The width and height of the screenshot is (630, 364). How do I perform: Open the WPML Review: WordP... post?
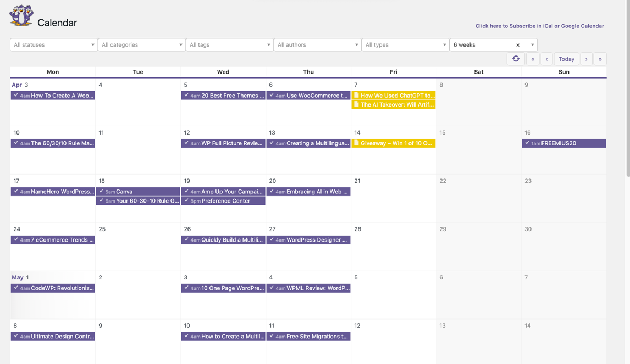tap(308, 288)
